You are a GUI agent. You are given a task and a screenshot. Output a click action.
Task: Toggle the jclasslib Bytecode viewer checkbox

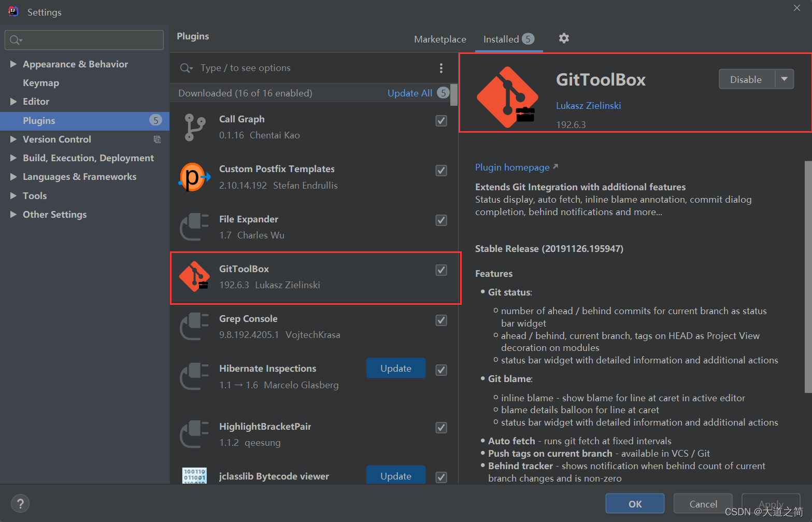click(441, 477)
